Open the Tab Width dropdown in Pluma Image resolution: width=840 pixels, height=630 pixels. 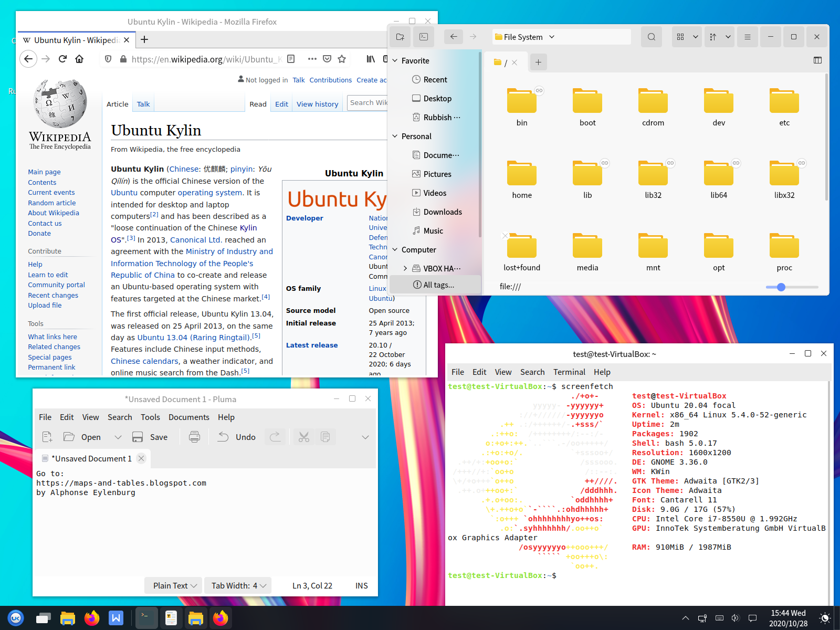[x=238, y=585]
